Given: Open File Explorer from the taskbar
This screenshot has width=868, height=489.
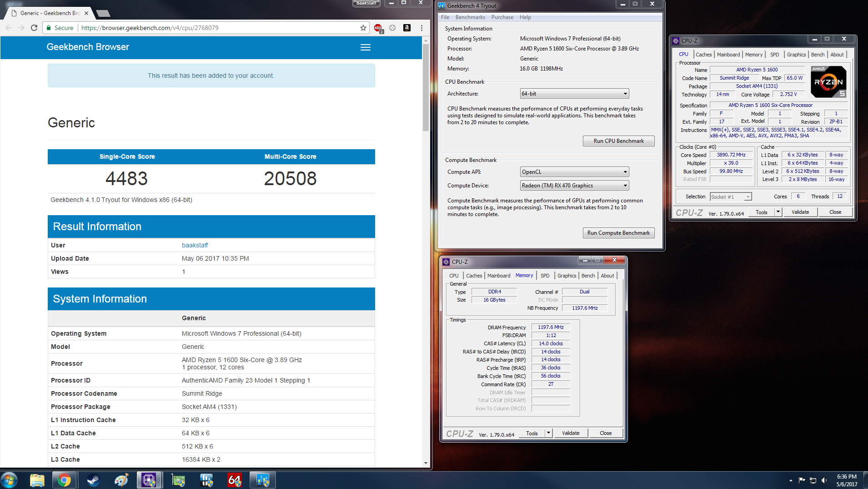Looking at the screenshot, I should pyautogui.click(x=37, y=480).
